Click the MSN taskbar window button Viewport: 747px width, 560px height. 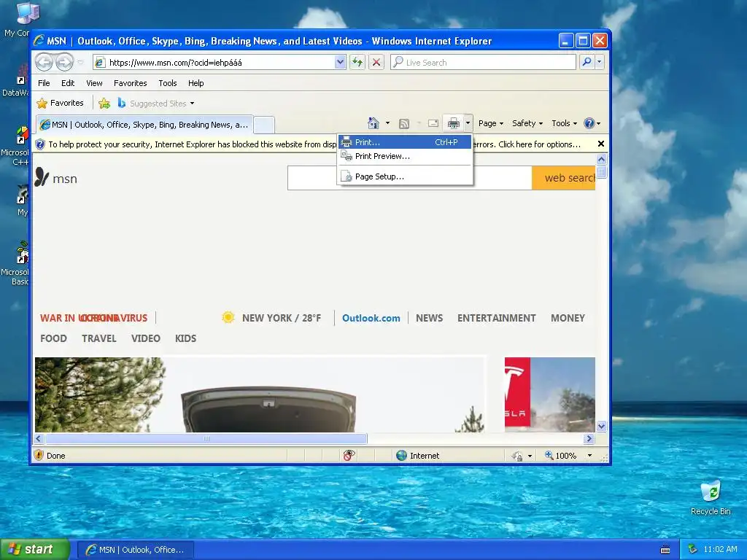click(135, 550)
